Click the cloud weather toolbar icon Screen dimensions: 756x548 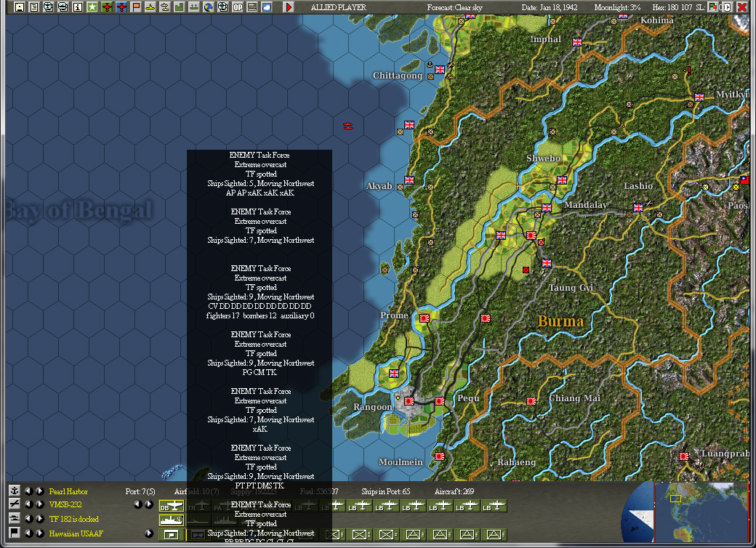click(x=267, y=7)
